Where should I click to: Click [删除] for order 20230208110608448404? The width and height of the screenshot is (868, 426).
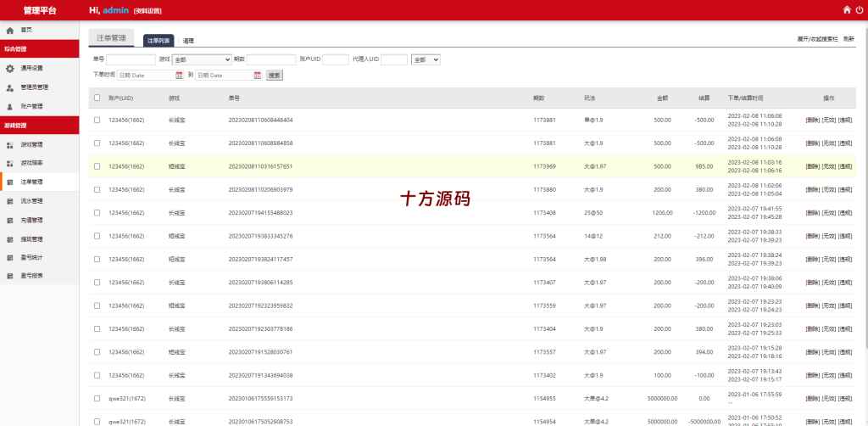pyautogui.click(x=812, y=120)
